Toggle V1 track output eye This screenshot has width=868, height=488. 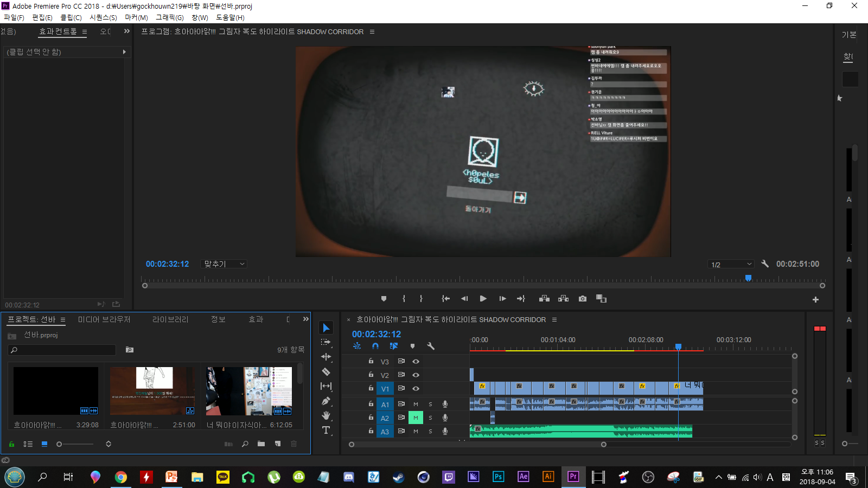click(x=416, y=388)
